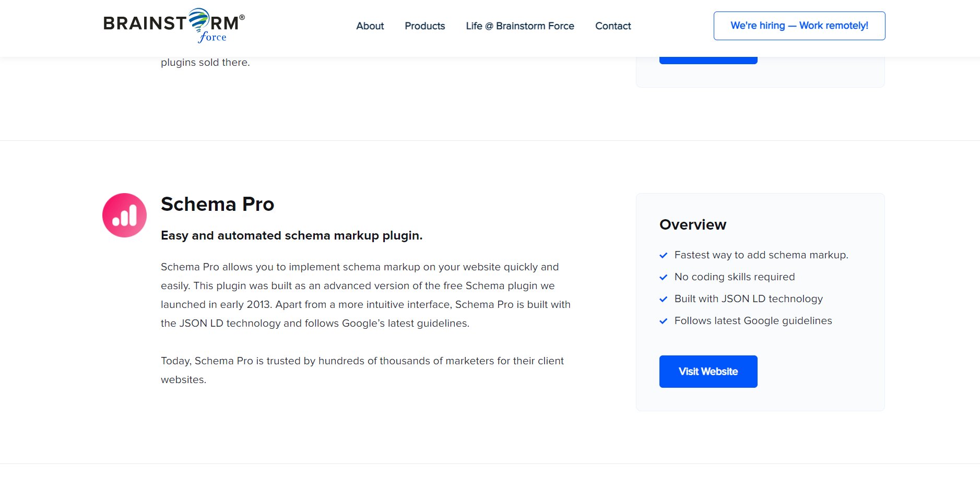Click checkmark beside No coding skills required

pos(664,277)
